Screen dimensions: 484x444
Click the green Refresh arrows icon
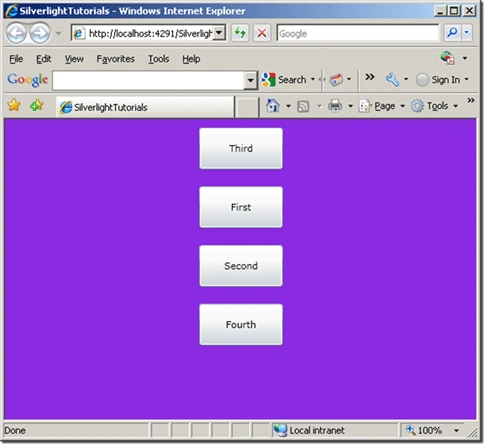click(240, 33)
